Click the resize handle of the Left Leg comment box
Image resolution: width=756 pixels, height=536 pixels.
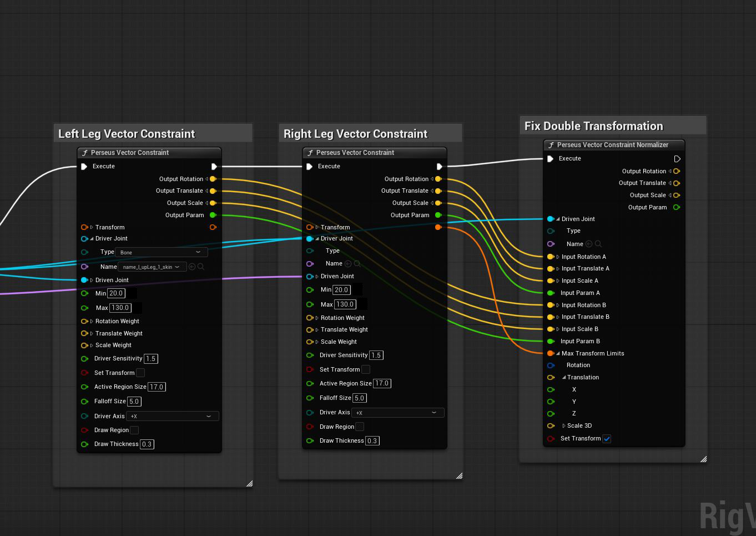tap(249, 483)
